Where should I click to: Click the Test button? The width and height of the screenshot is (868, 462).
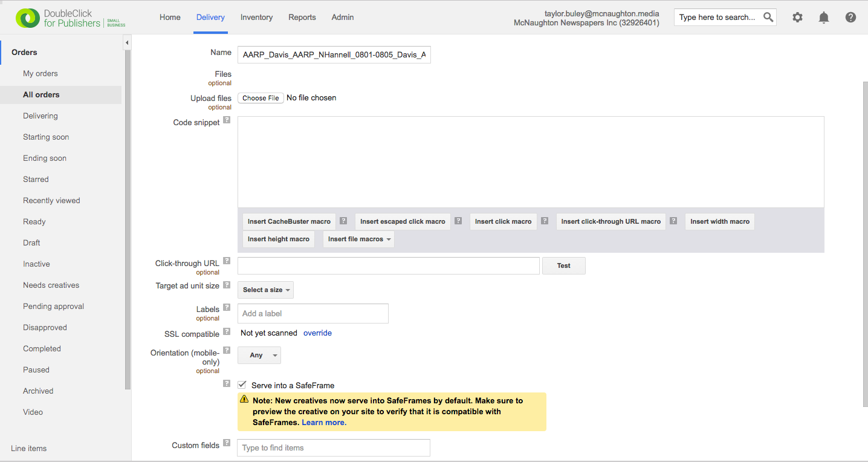[x=563, y=265]
